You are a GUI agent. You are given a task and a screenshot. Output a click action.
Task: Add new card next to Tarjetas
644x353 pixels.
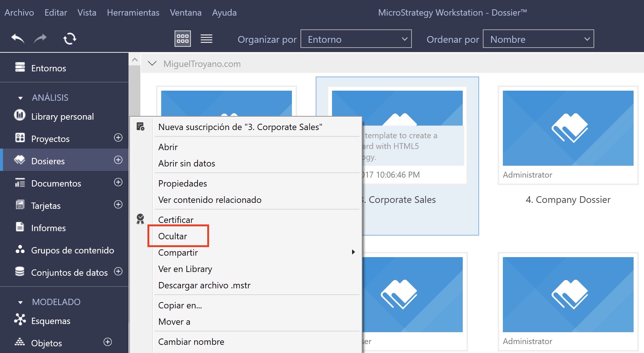pos(118,204)
